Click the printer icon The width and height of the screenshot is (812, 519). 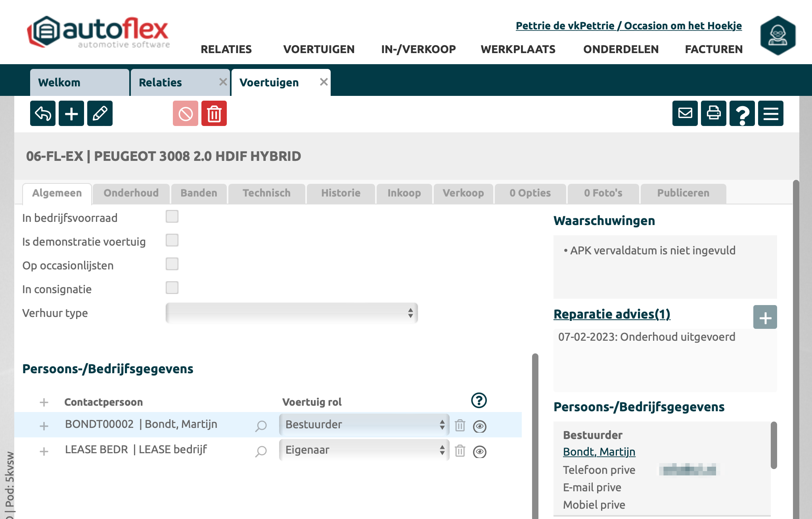pyautogui.click(x=713, y=114)
